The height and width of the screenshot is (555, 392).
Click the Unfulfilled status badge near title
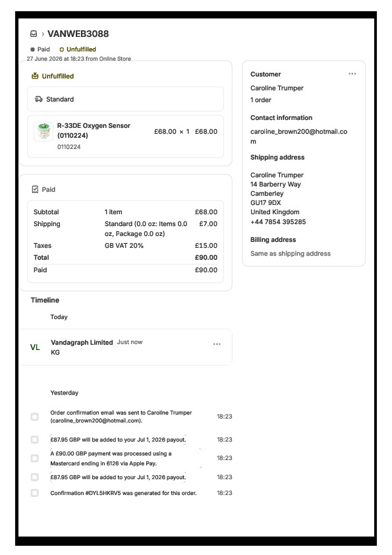pyautogui.click(x=78, y=49)
